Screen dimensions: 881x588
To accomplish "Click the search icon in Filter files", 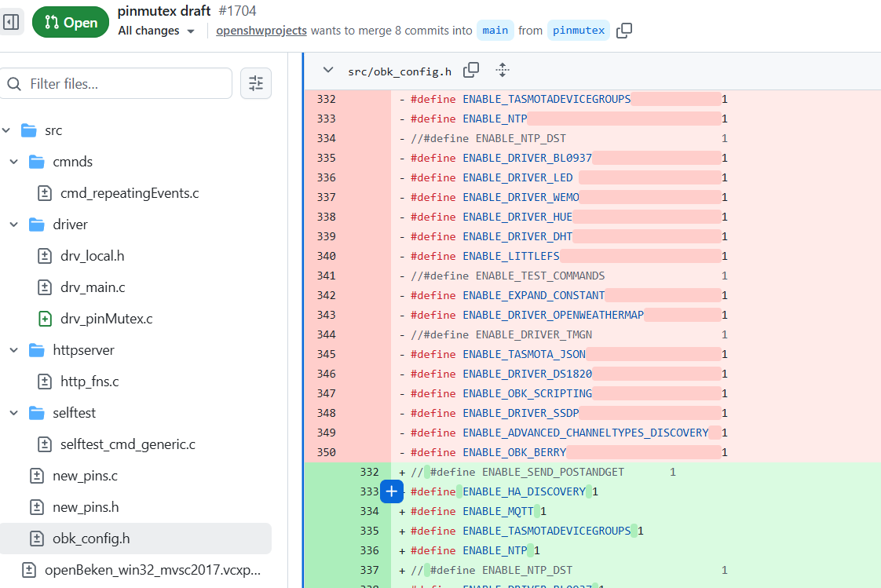I will (x=14, y=84).
